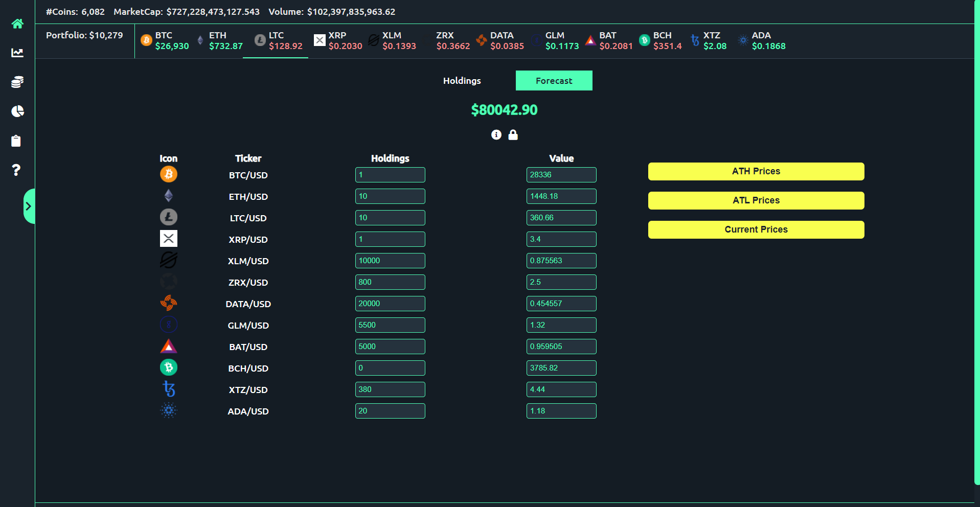The height and width of the screenshot is (507, 980).
Task: Click Bitcoin Cash icon in the BCH/USD row
Action: 169,367
